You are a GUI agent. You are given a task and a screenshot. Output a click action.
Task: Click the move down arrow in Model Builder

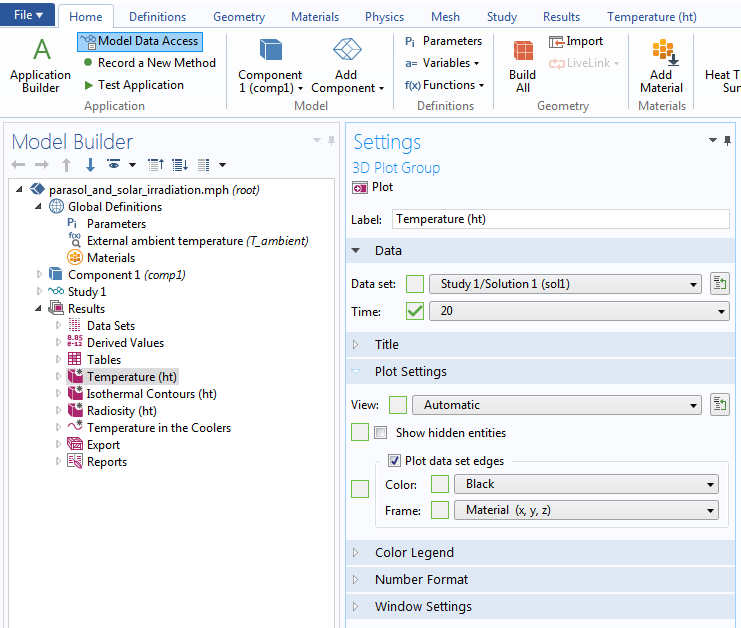(x=90, y=165)
